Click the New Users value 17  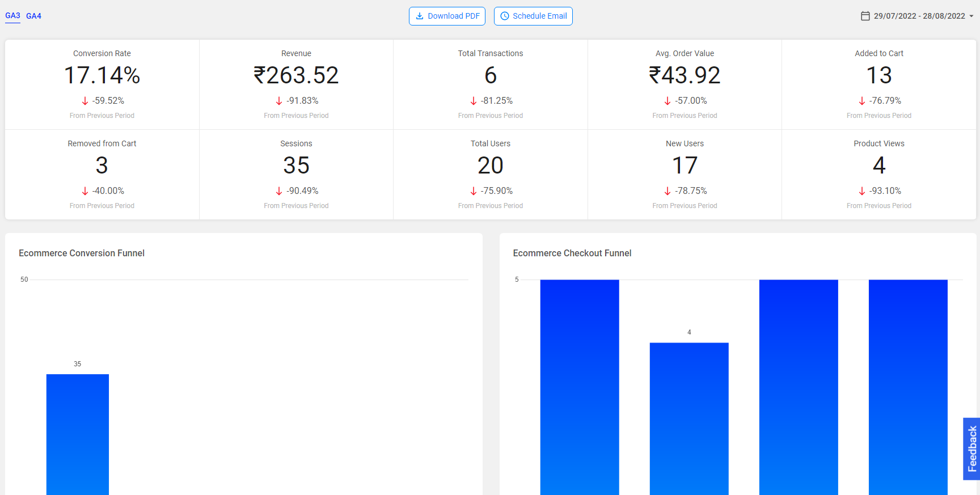click(x=685, y=166)
